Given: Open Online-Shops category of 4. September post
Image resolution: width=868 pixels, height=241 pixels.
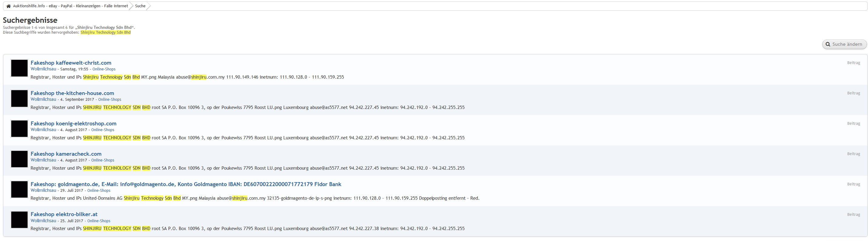Looking at the screenshot, I should tap(109, 100).
